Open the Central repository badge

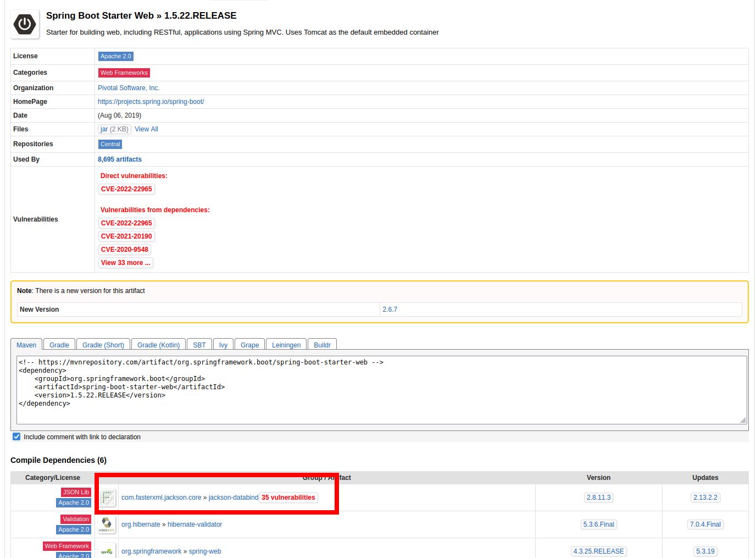pos(110,144)
